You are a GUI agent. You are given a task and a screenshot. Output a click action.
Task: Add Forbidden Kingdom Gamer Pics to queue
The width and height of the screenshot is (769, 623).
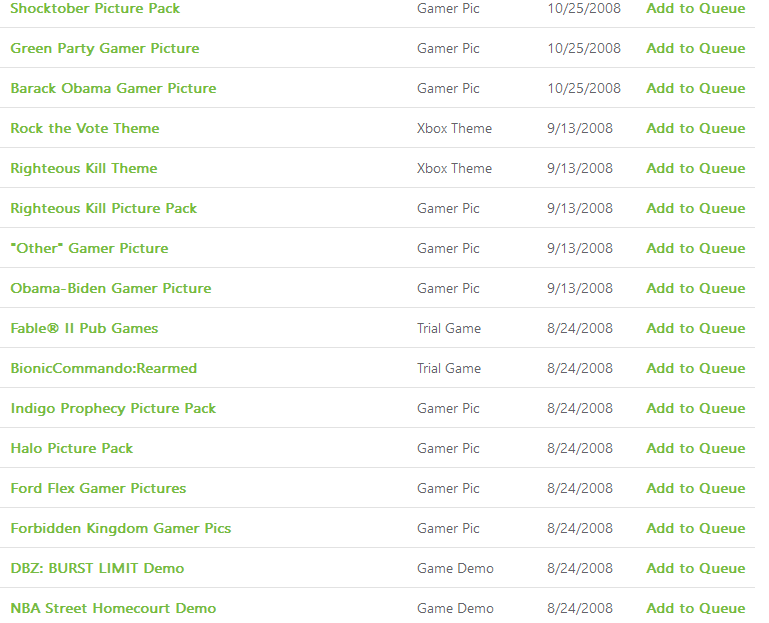(695, 528)
